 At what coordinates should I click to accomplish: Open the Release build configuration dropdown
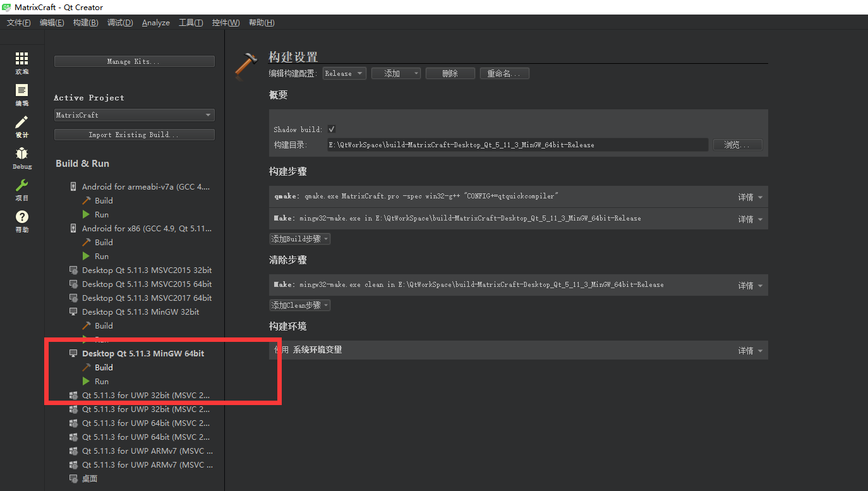coord(344,73)
